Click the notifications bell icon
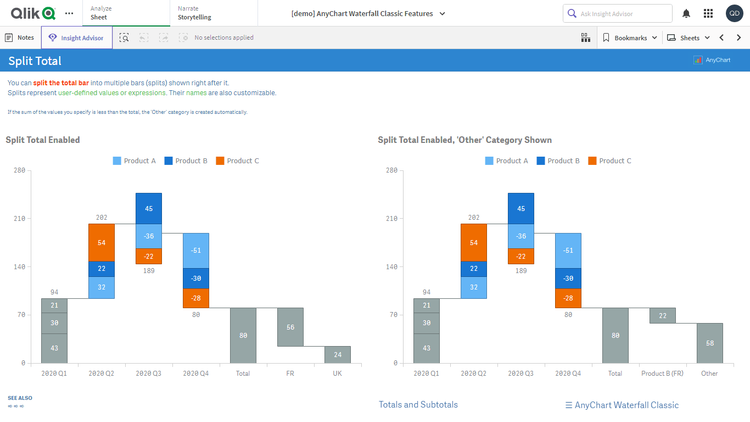Image resolution: width=750 pixels, height=422 pixels. tap(686, 13)
